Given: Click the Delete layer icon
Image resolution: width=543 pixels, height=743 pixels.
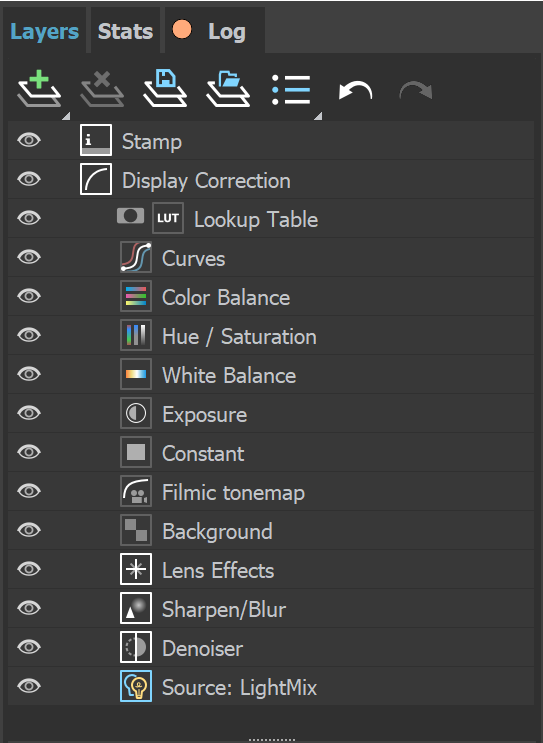Looking at the screenshot, I should click(x=102, y=89).
